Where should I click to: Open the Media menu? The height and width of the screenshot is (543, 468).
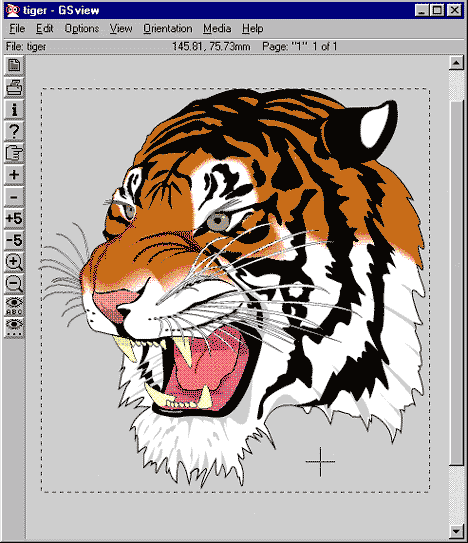[x=217, y=28]
